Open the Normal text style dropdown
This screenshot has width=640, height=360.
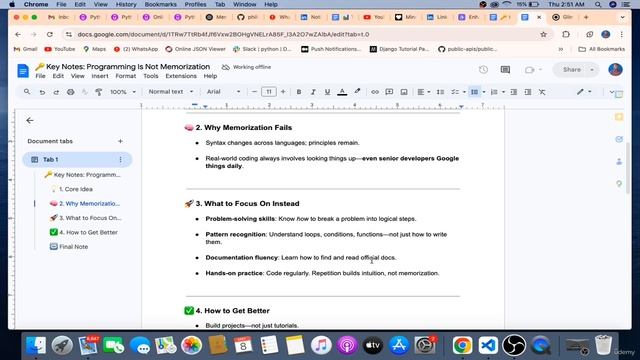pos(171,92)
